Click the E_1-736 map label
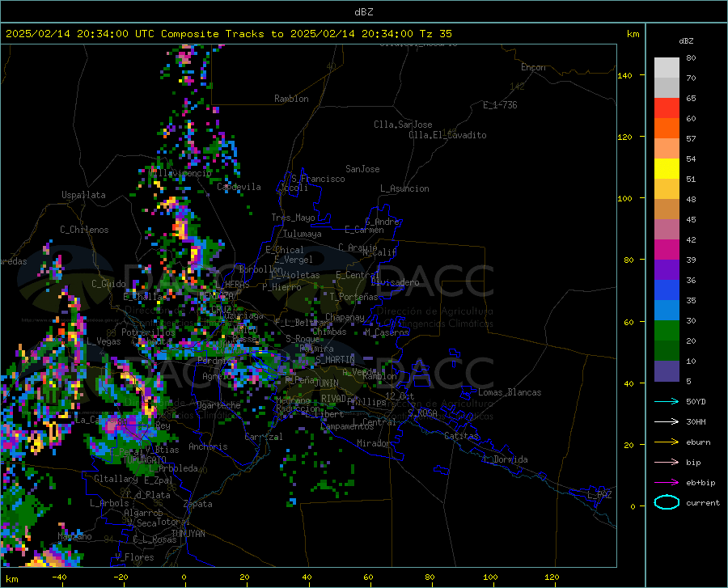Image resolution: width=728 pixels, height=588 pixels. (500, 105)
